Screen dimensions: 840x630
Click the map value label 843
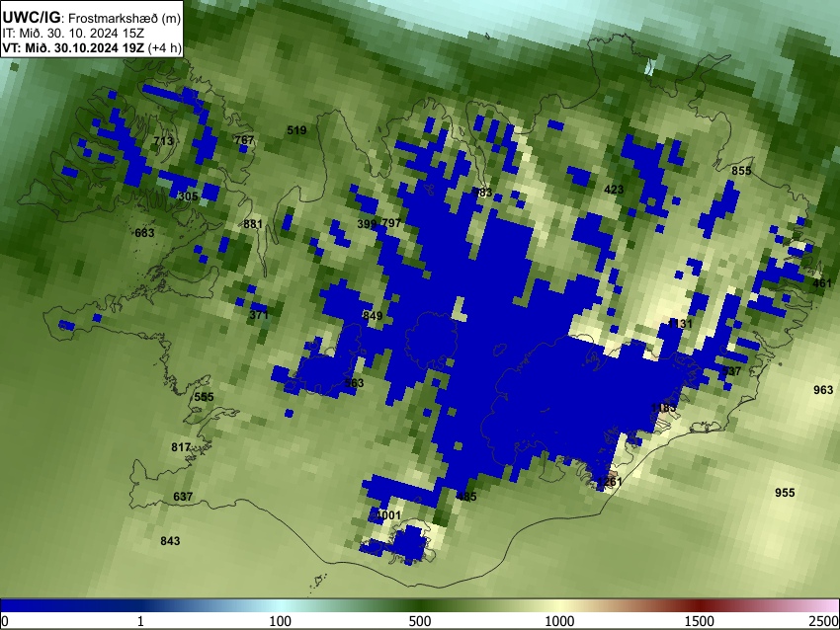click(170, 541)
